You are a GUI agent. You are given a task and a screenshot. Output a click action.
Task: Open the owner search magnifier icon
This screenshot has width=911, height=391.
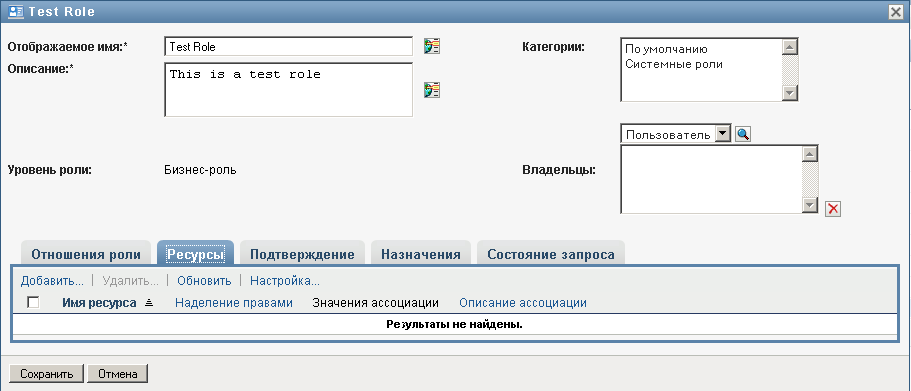point(743,134)
